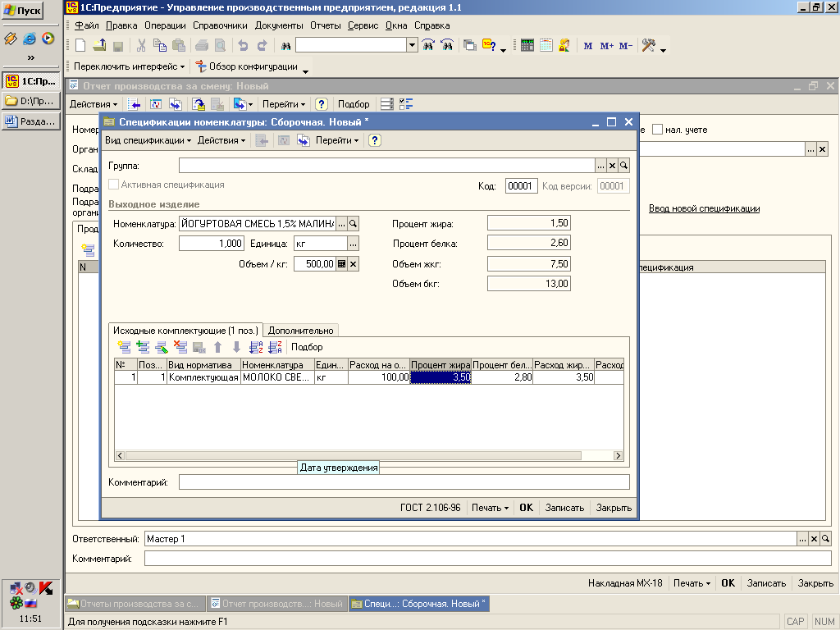Open the Печать dropdown in production report footer
Viewport: 840px width, 630px height.
click(692, 583)
